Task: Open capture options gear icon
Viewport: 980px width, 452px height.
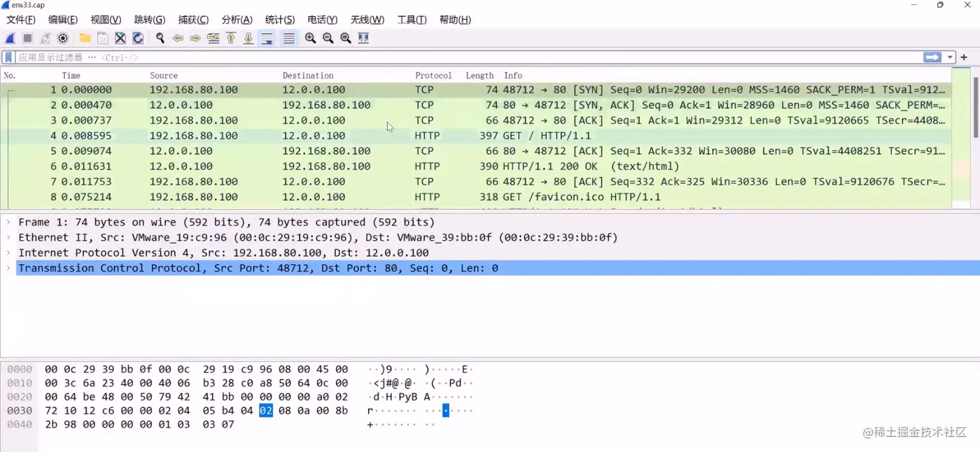Action: click(x=63, y=39)
